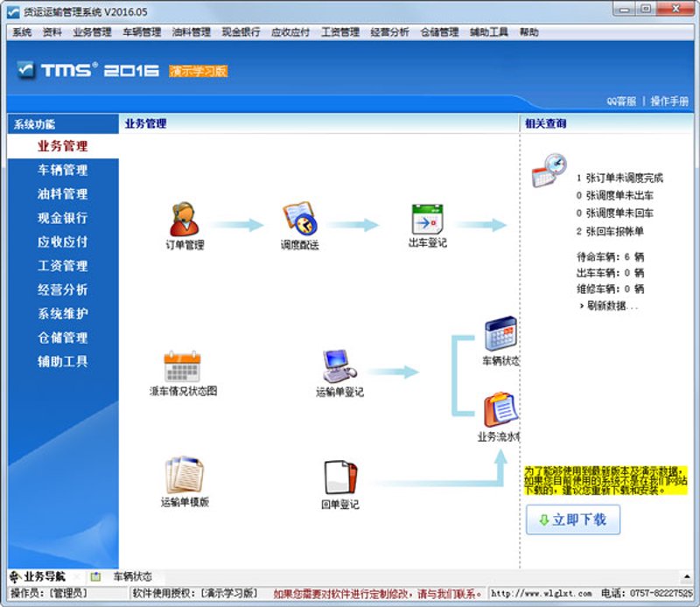Image resolution: width=700 pixels, height=607 pixels.
Task: Select 仓储管理 in the sidebar
Action: [x=62, y=338]
